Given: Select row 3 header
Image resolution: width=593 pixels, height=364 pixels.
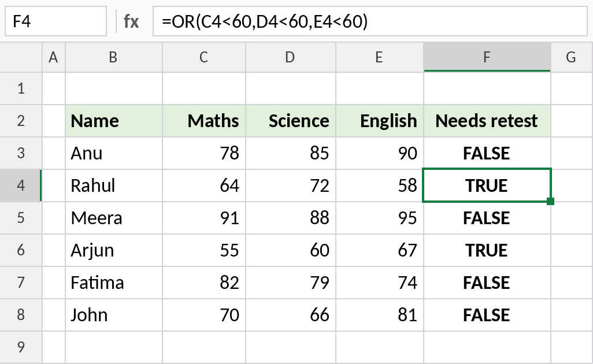Looking at the screenshot, I should point(21,153).
